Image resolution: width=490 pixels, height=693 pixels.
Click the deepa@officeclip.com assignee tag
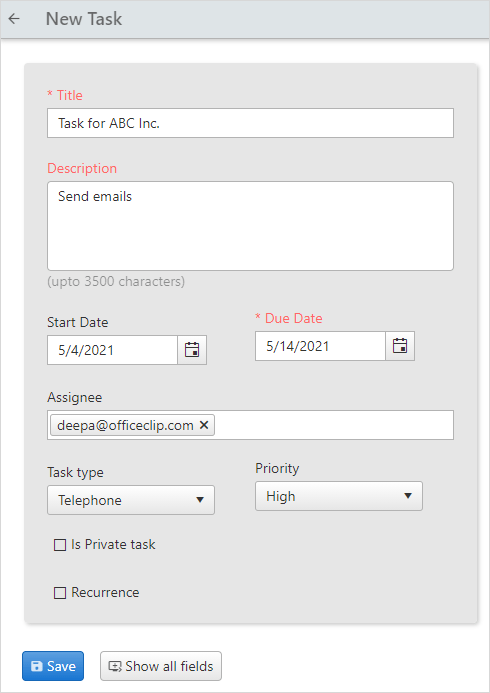coord(125,425)
